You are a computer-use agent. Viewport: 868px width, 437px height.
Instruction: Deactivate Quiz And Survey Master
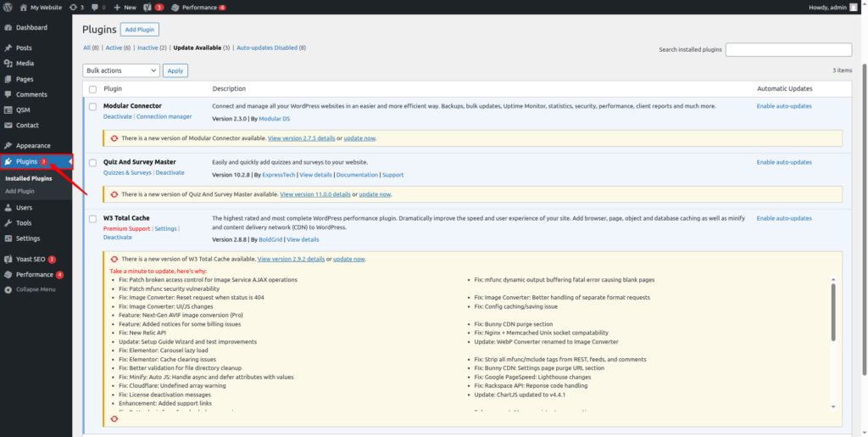coord(170,173)
